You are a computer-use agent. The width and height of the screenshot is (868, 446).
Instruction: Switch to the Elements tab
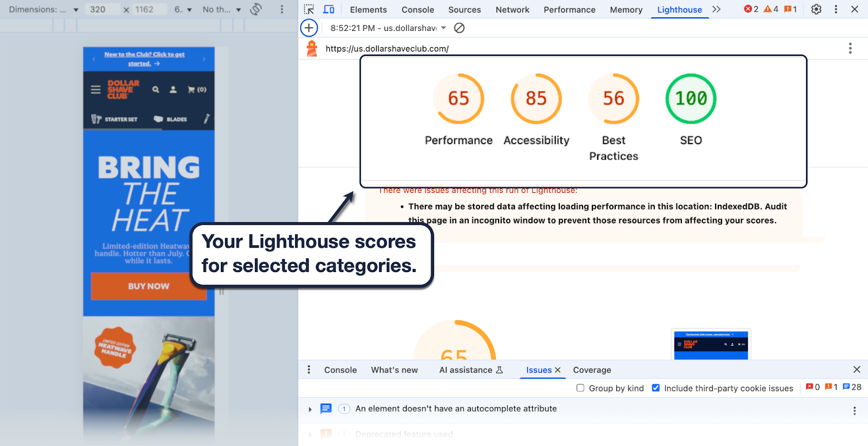tap(368, 10)
